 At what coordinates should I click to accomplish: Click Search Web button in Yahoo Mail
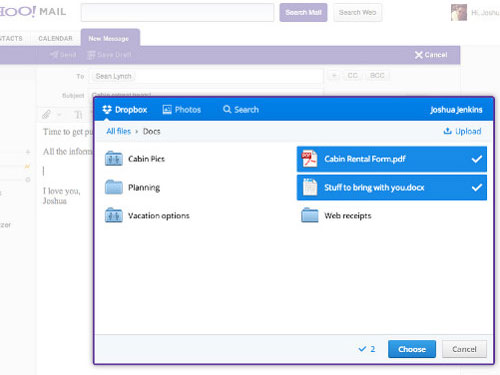click(357, 12)
